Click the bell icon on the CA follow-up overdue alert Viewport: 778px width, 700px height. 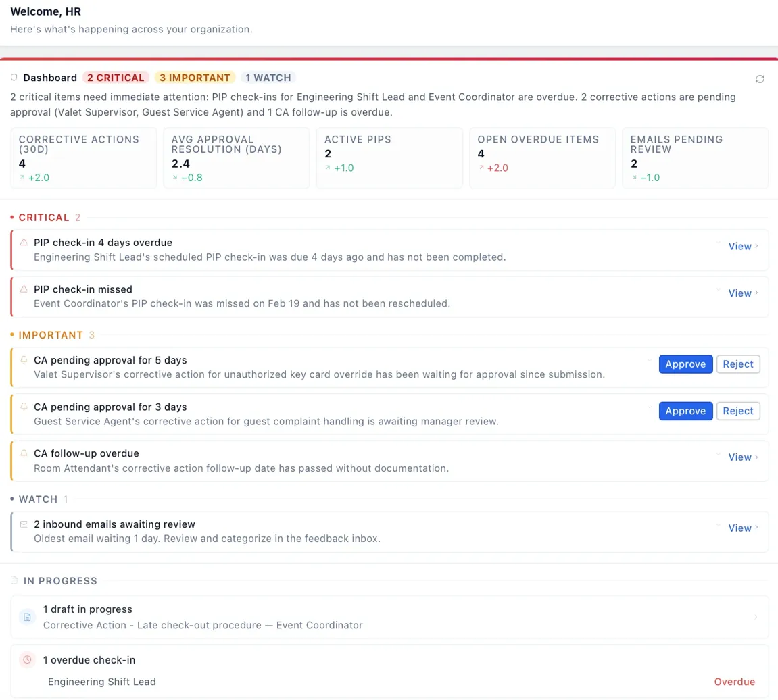[23, 454]
